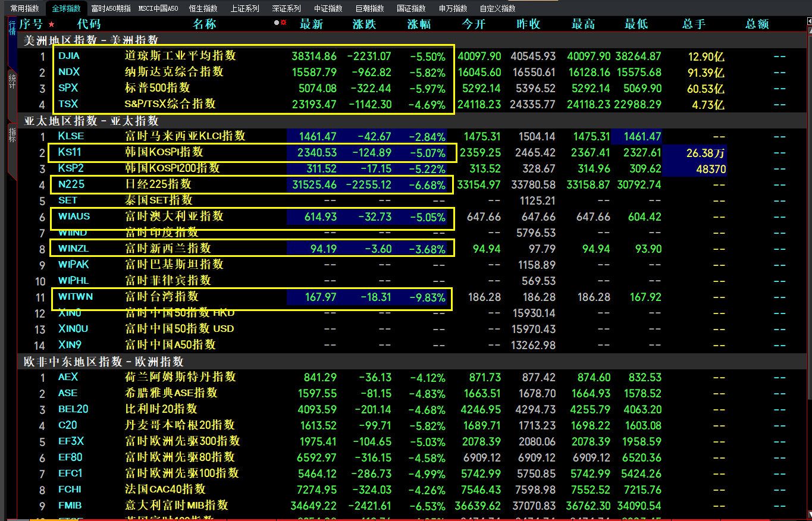Select S&P/TSX综合指数 row name
Image resolution: width=812 pixels, height=521 pixels.
(170, 104)
